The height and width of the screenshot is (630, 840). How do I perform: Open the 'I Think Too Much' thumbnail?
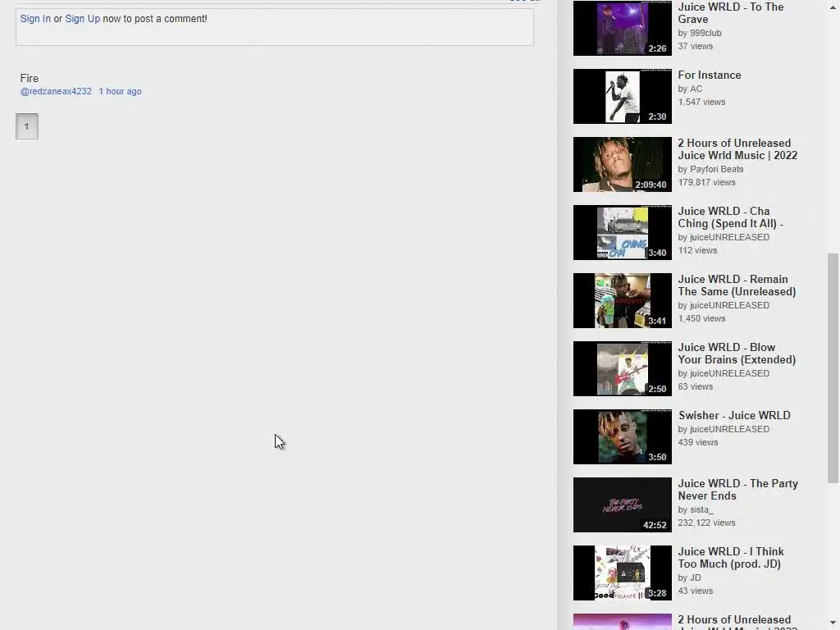[622, 573]
